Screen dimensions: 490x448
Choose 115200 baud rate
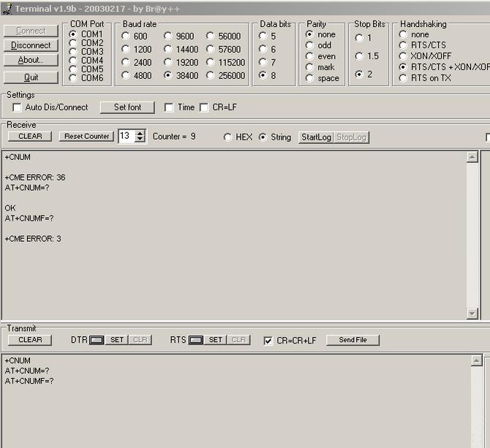click(x=211, y=63)
